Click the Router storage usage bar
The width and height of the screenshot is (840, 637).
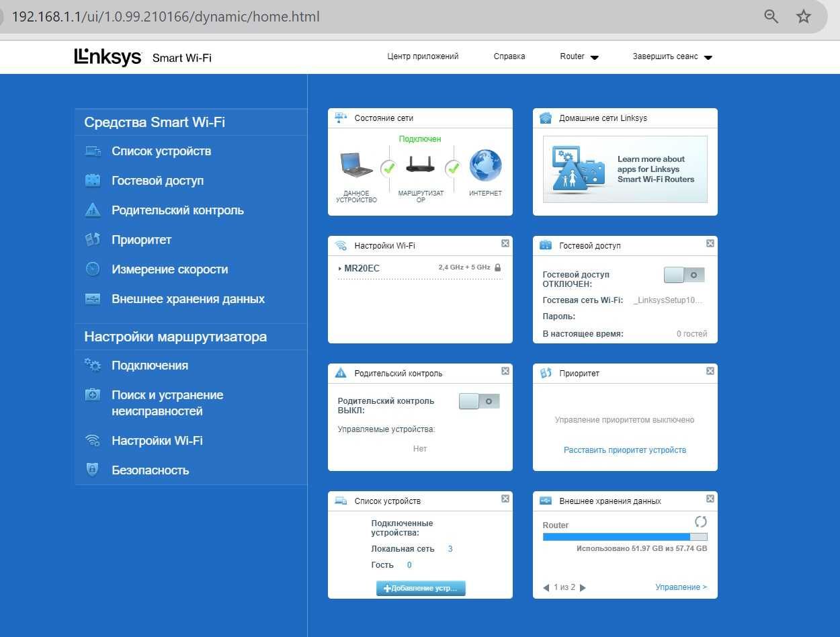[625, 537]
